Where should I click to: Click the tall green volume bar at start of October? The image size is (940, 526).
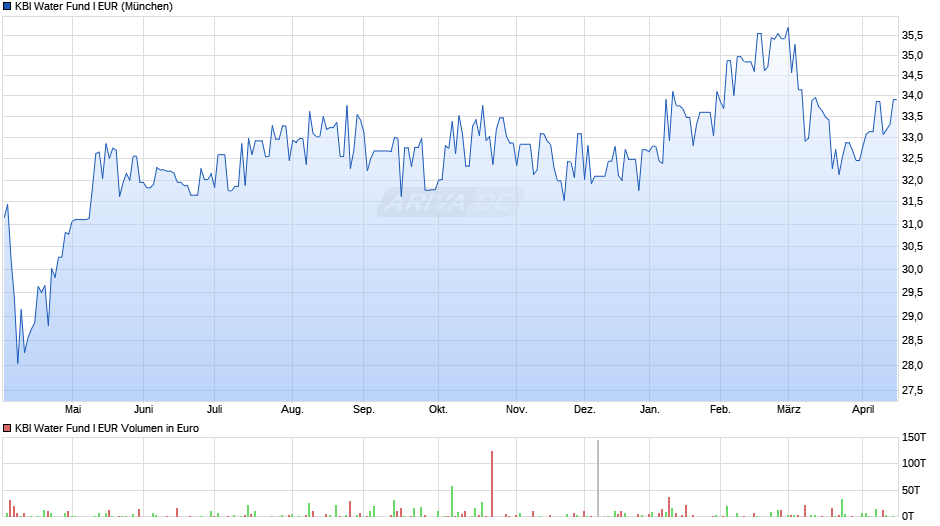click(452, 501)
